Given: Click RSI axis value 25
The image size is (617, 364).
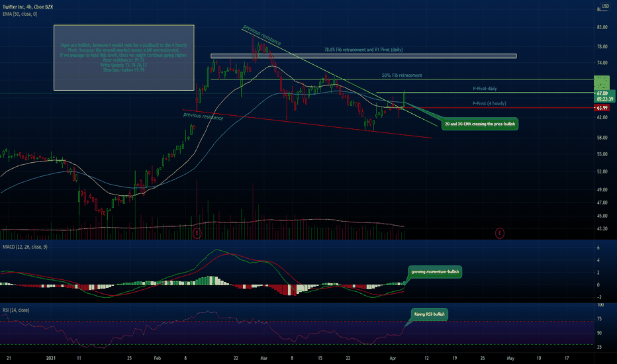Looking at the screenshot, I should pyautogui.click(x=599, y=347).
